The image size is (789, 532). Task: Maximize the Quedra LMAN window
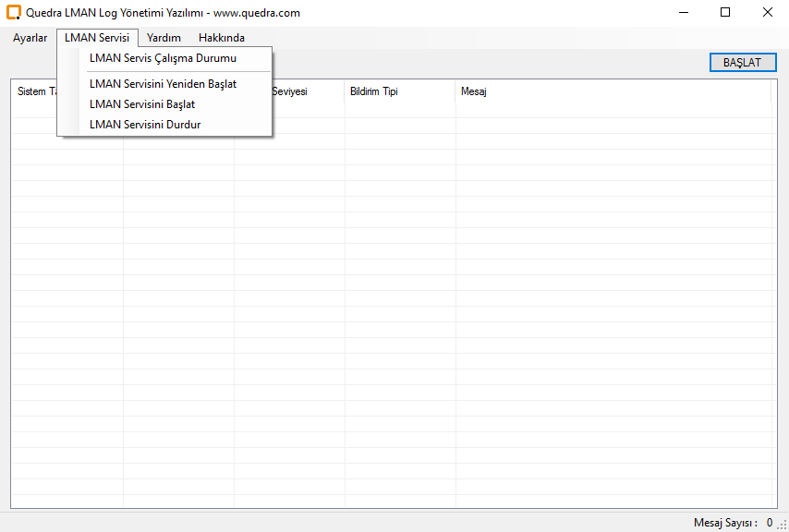[x=725, y=13]
